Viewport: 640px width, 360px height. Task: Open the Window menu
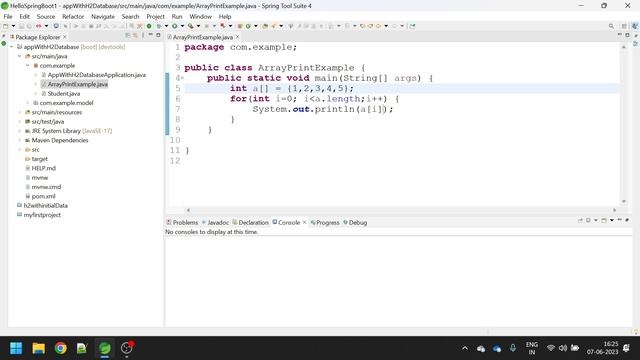[200, 17]
